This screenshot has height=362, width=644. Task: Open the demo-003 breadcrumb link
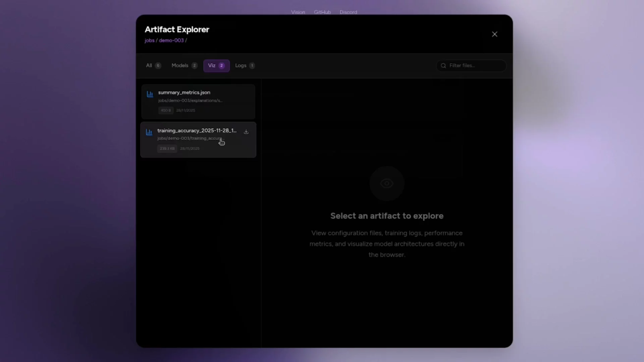coord(171,40)
